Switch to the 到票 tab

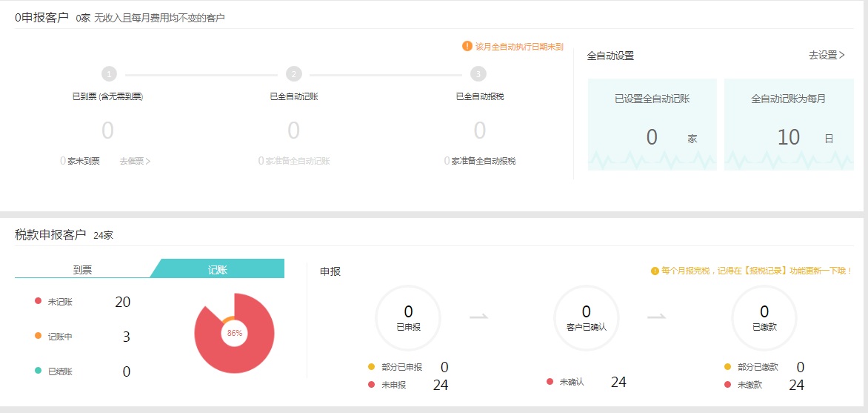pyautogui.click(x=82, y=269)
